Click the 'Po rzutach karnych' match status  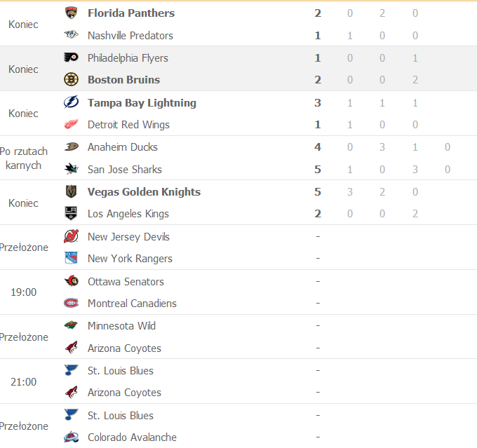tap(24, 158)
